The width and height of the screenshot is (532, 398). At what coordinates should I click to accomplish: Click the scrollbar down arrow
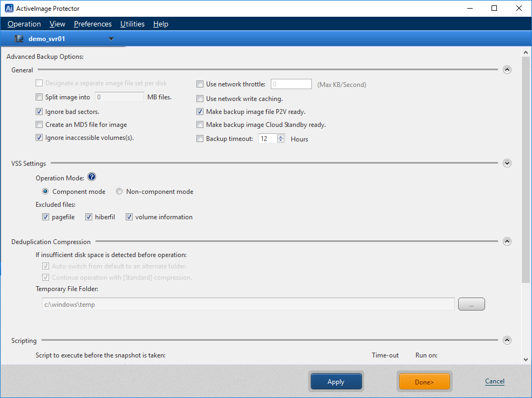pos(526,359)
